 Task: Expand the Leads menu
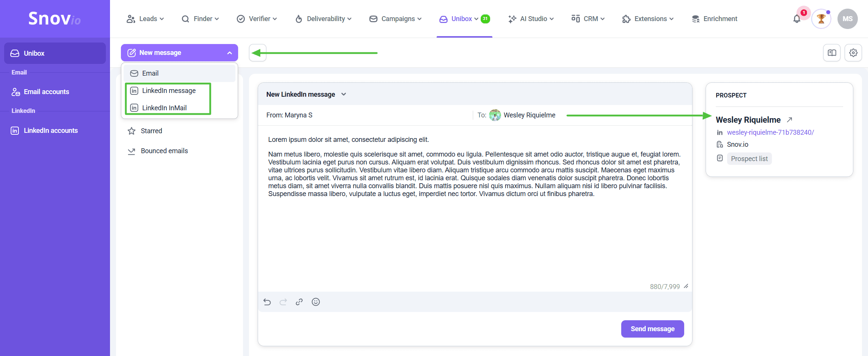click(x=145, y=19)
